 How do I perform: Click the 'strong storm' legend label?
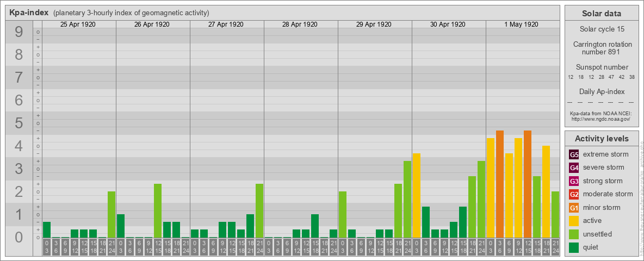[603, 181]
